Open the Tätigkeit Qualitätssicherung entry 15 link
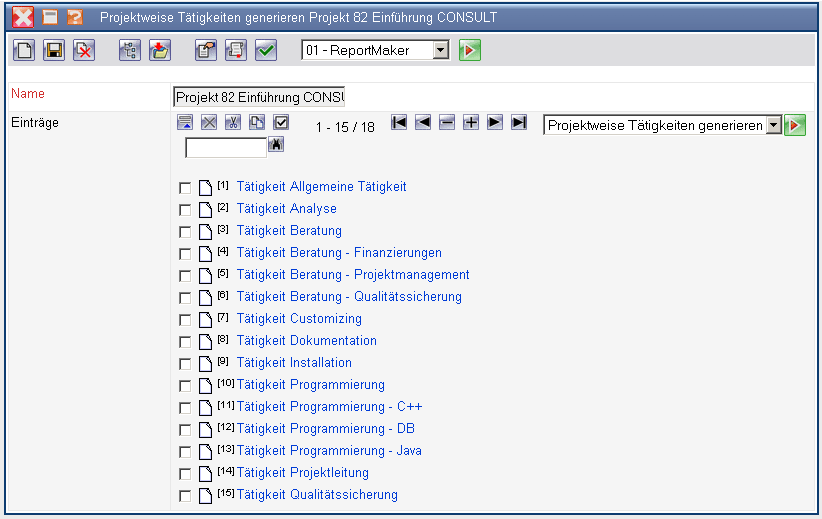The height and width of the screenshot is (519, 822). pyautogui.click(x=317, y=495)
